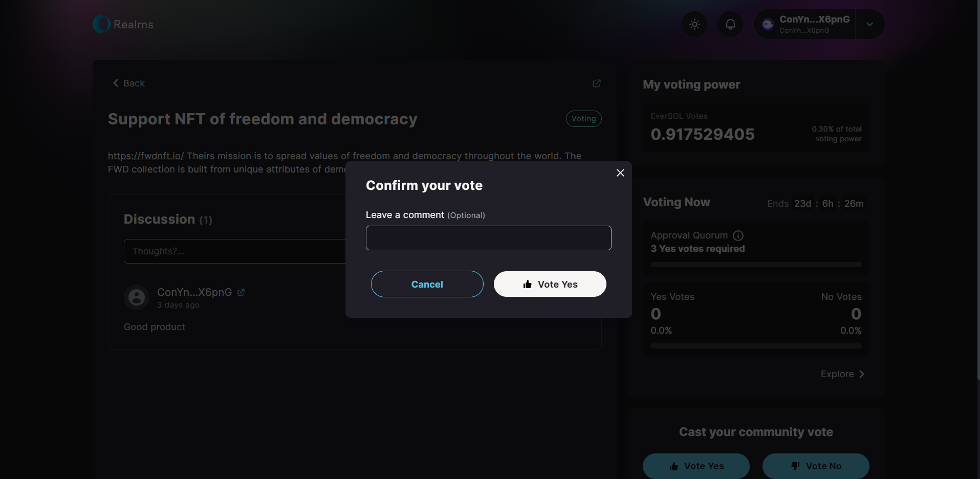980x479 pixels.
Task: Click the Thoughts comment box
Action: (235, 251)
